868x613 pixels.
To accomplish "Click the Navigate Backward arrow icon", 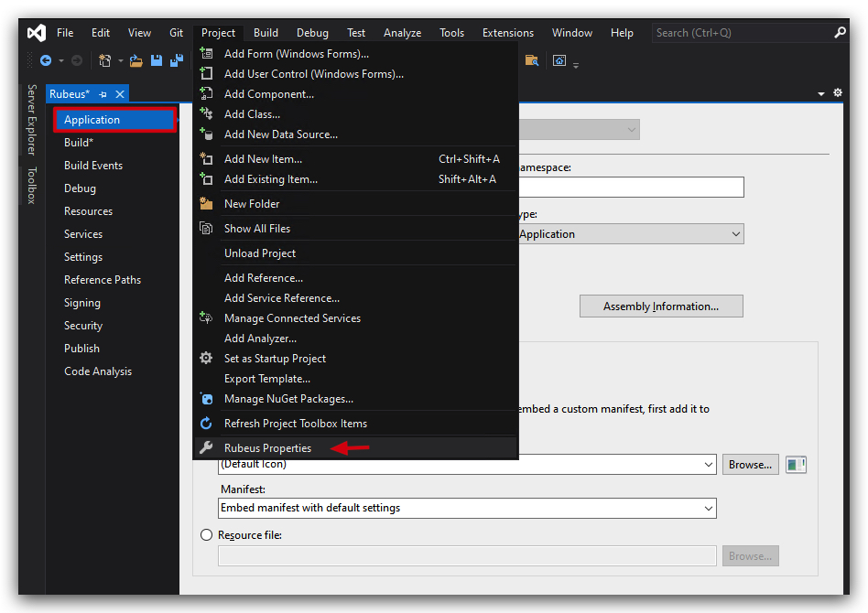I will tap(46, 60).
